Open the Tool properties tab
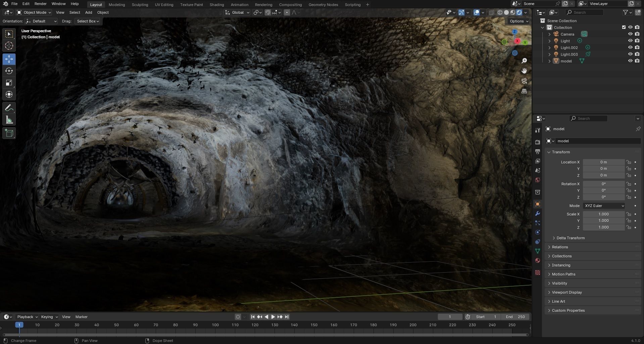644x344 pixels. tap(538, 130)
